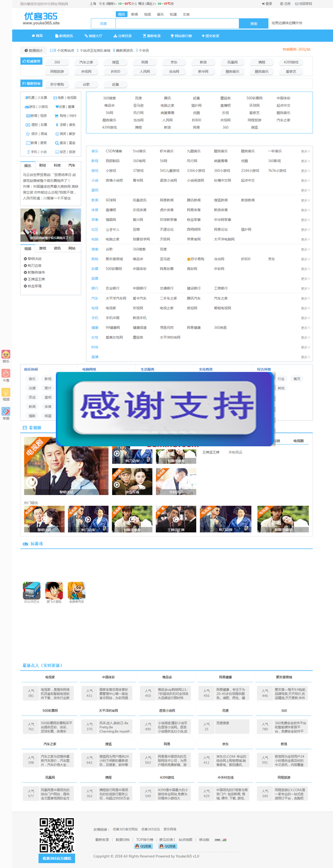This screenshot has width=333, height=868.
Task: Click the 汽车之家 pill in 权威推荐
Action: click(86, 62)
